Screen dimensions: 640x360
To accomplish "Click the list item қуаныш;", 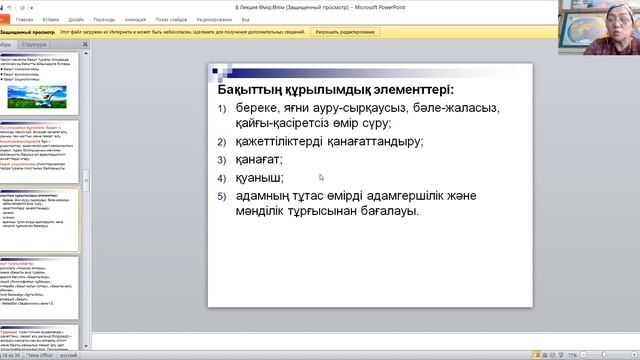I will point(259,178).
